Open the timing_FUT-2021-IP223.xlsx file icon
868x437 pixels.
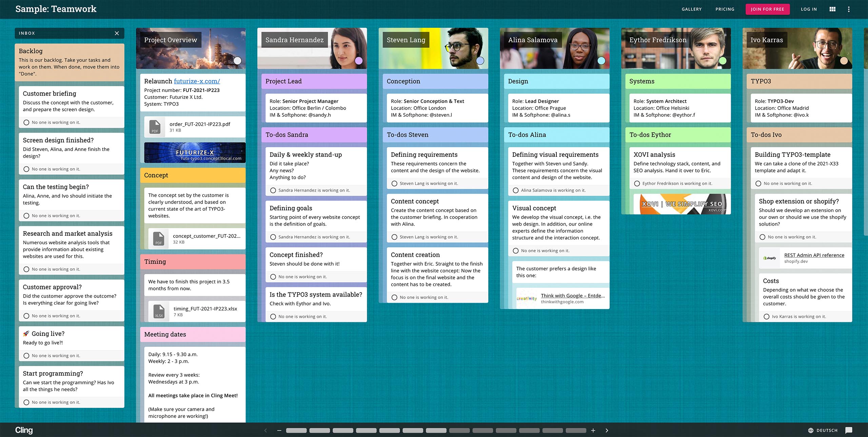[159, 311]
